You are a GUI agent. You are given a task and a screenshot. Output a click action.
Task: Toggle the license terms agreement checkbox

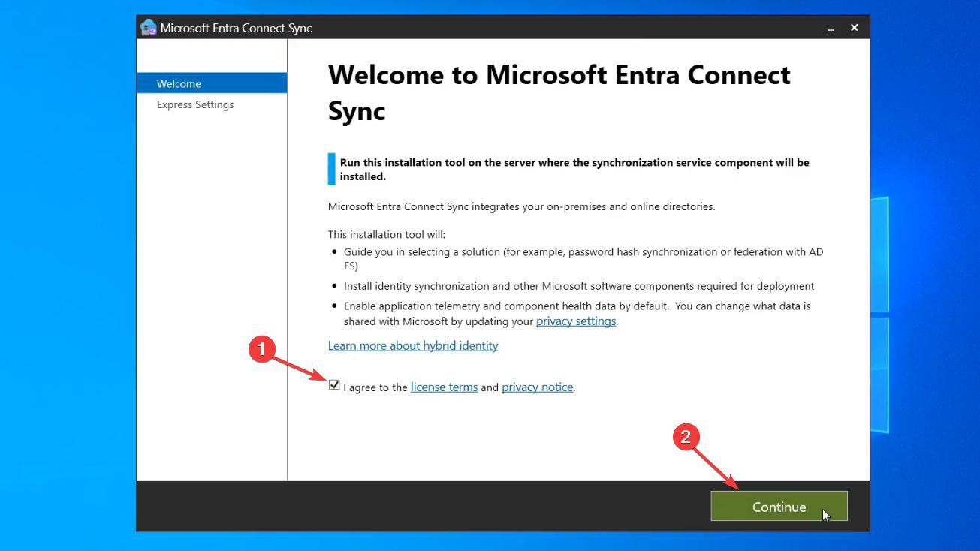tap(334, 385)
